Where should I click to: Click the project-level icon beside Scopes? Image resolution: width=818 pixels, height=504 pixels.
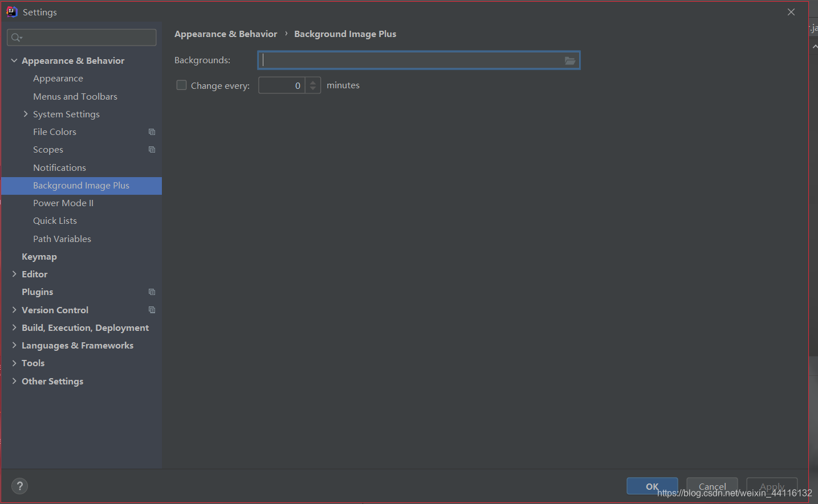[x=152, y=149]
